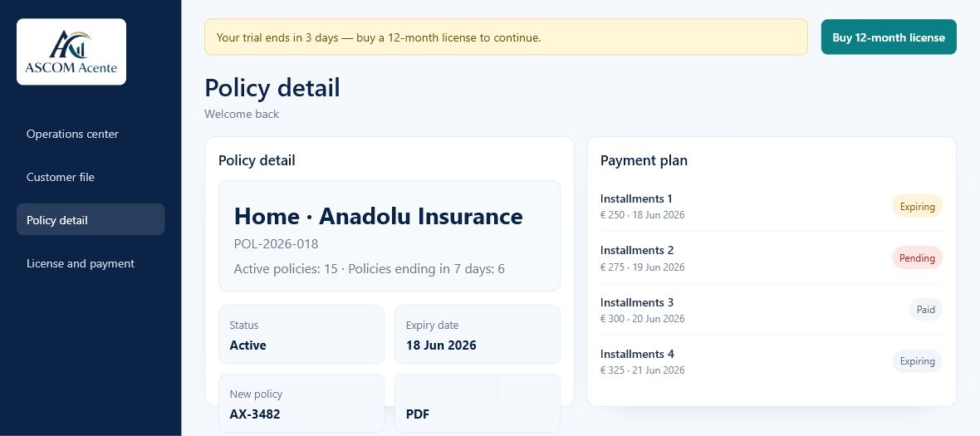Click the Paid status badge
980x436 pixels.
click(926, 310)
